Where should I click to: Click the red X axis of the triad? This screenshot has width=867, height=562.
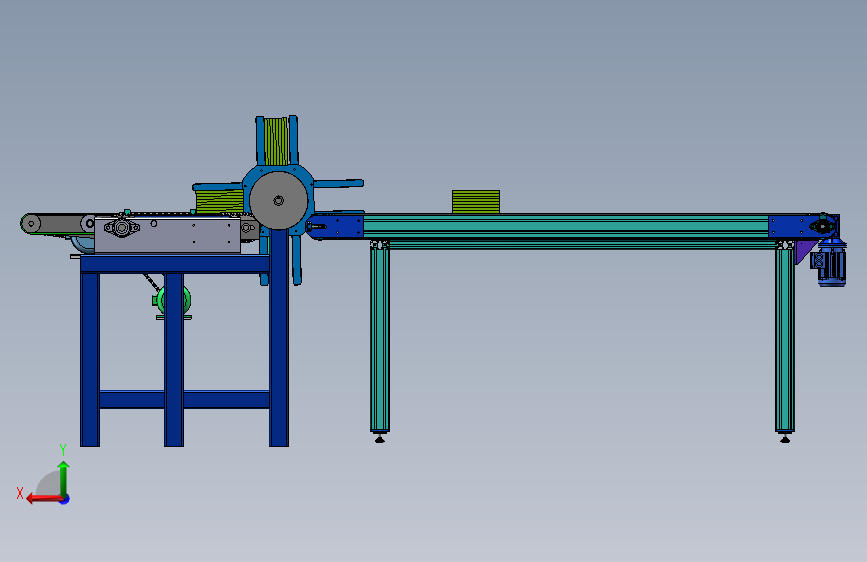(x=43, y=499)
